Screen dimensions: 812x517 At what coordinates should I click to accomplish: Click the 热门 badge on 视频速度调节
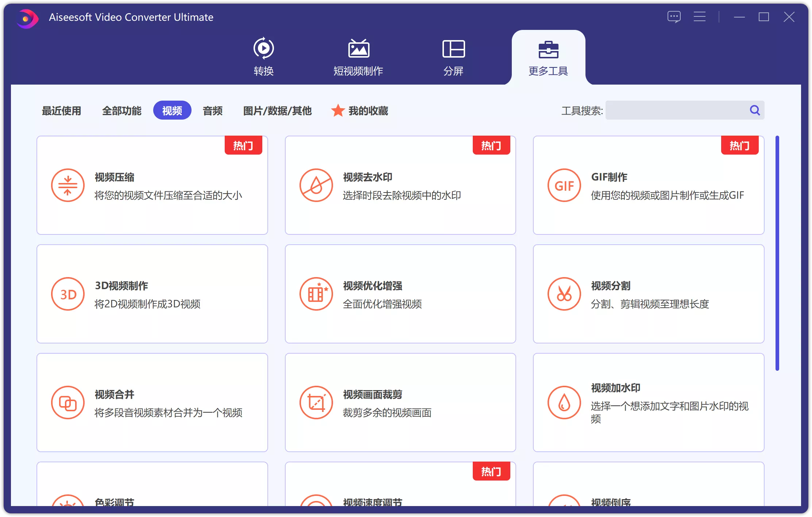pyautogui.click(x=491, y=471)
